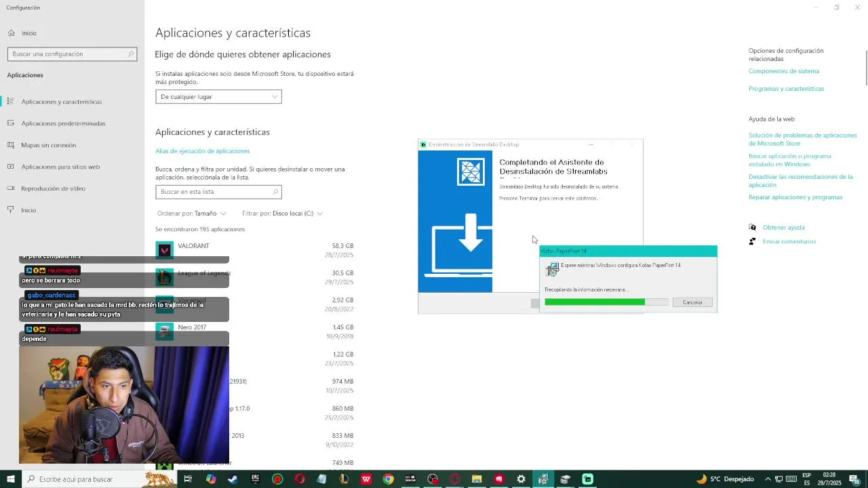This screenshot has height=488, width=868.
Task: Show hidden system tray icons
Action: pos(769,479)
